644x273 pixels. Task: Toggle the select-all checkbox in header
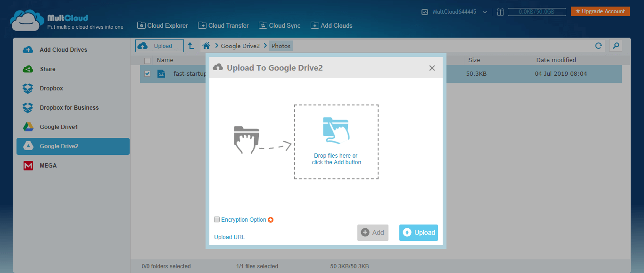point(147,61)
